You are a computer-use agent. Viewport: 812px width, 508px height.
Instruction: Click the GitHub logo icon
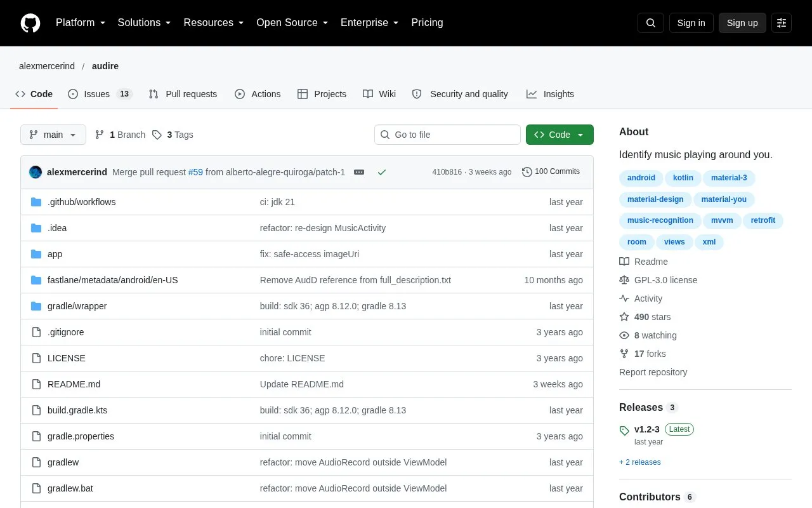pyautogui.click(x=30, y=23)
